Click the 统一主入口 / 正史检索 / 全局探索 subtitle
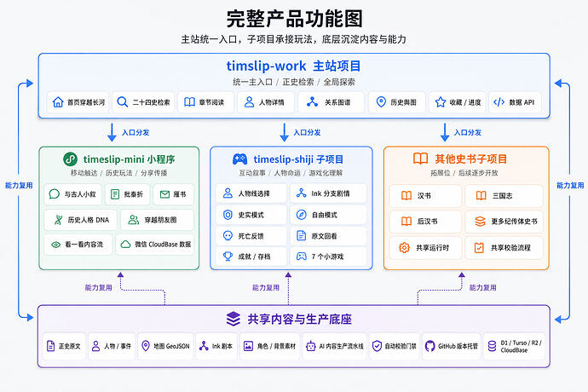Viewport: 588px width, 392px height. click(294, 82)
